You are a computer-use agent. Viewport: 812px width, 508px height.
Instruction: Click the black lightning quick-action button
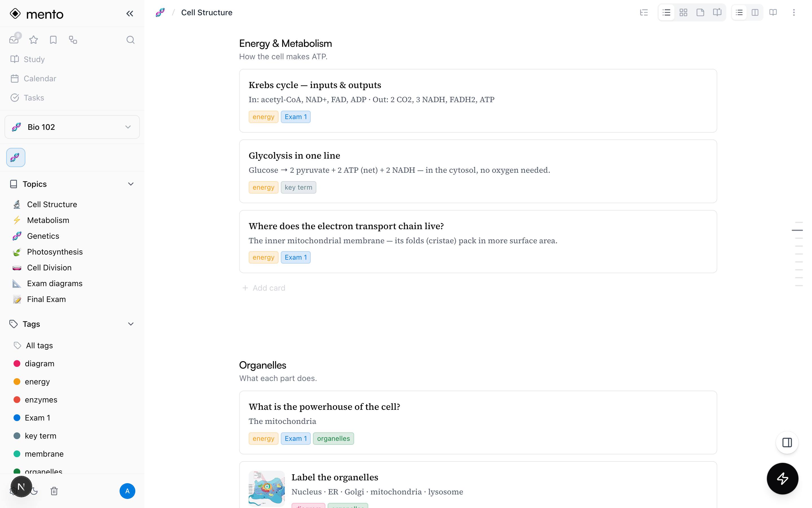pos(782,478)
